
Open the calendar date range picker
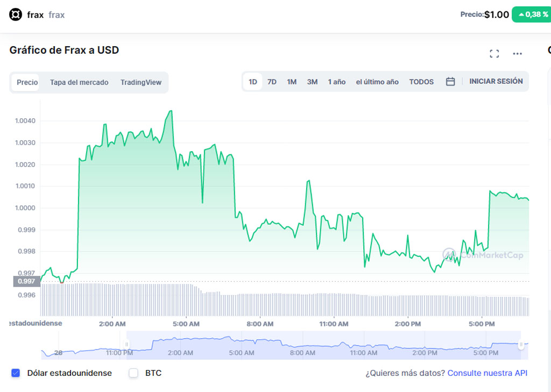click(450, 82)
